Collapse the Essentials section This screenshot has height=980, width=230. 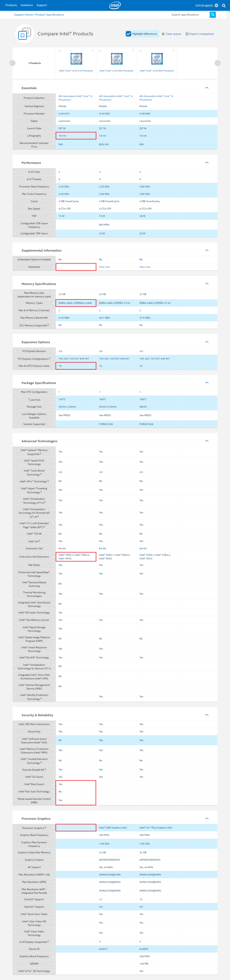click(x=207, y=88)
